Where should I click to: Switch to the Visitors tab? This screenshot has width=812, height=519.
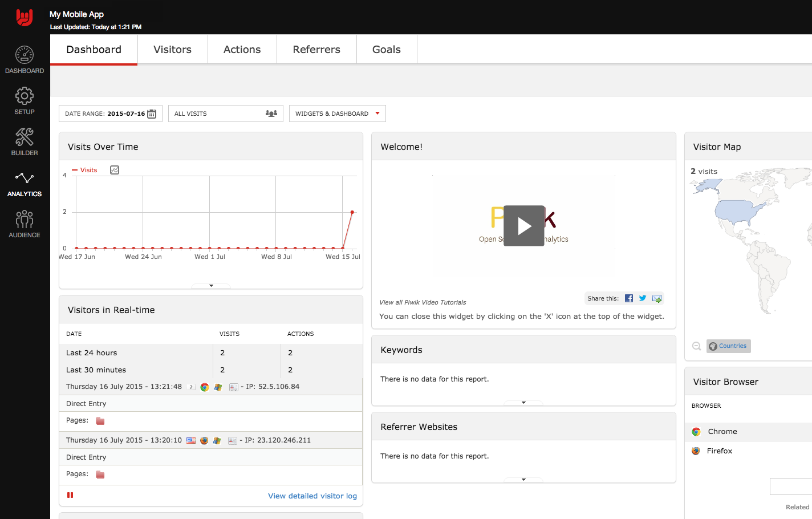172,50
